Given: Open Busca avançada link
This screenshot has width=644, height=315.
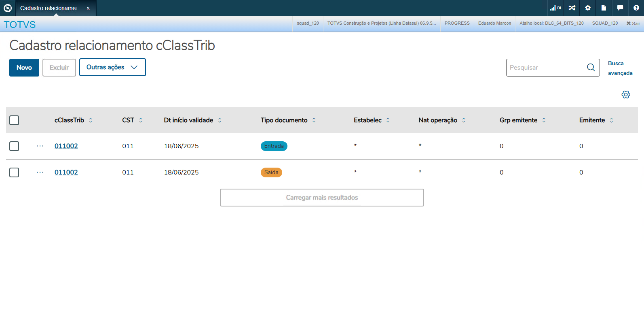Looking at the screenshot, I should pos(620,68).
